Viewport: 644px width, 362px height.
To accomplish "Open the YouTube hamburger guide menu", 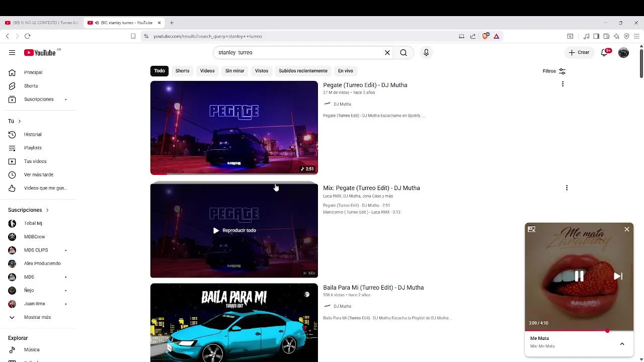I will (12, 52).
